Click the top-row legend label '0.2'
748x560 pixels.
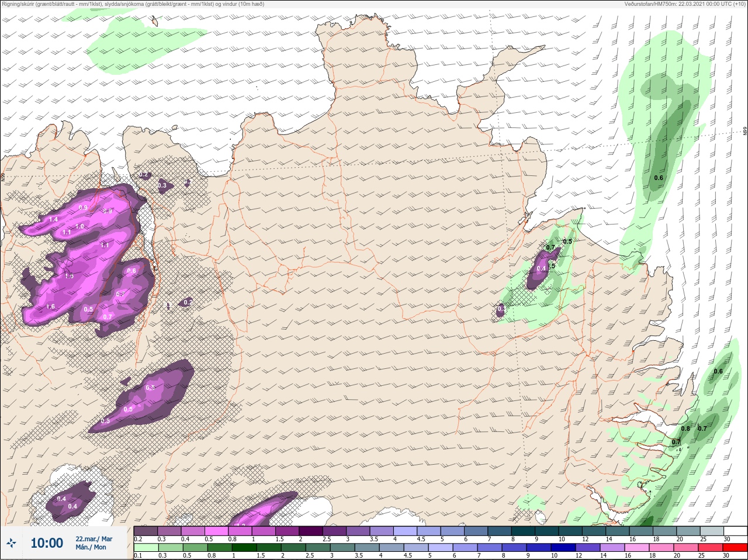[138, 539]
